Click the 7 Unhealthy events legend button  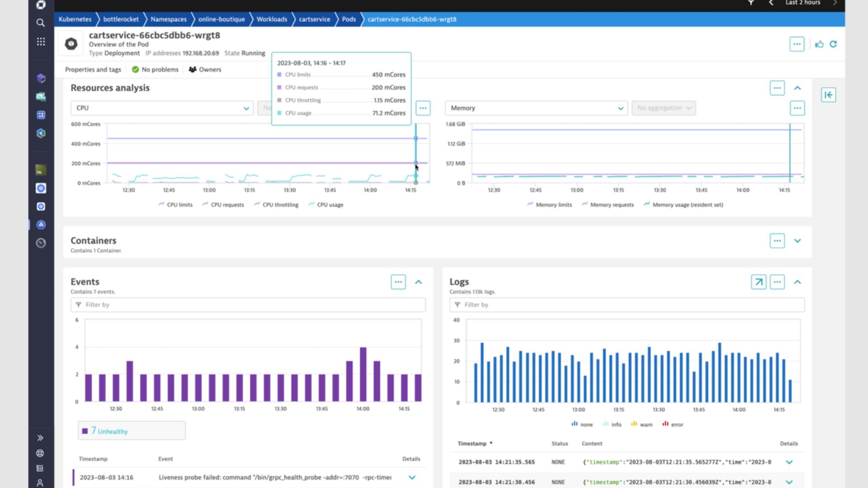point(131,431)
